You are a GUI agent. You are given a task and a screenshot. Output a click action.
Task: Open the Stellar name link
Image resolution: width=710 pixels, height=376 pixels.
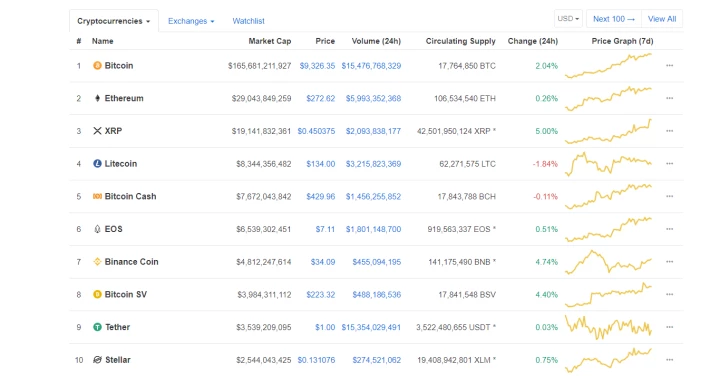[x=118, y=360]
